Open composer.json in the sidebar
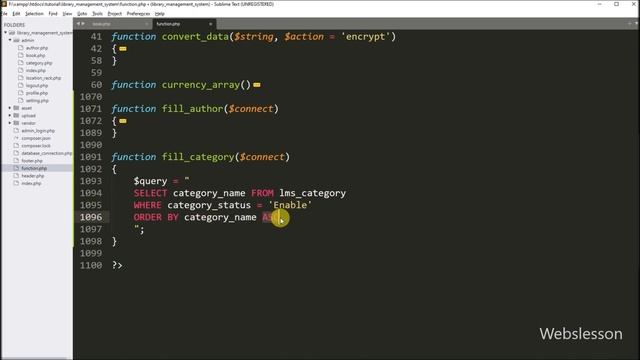This screenshot has width=640, height=360. [36, 138]
